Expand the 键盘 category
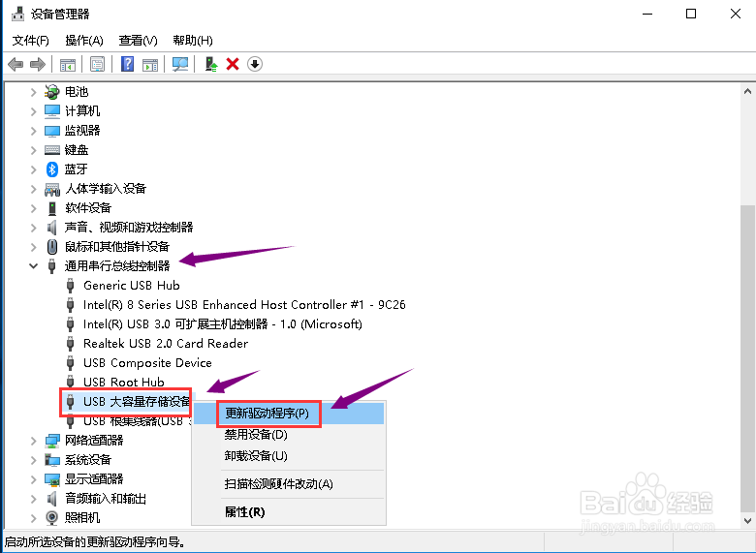 point(33,150)
